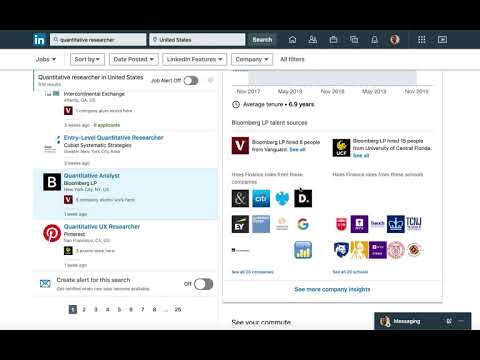Open Entry-Level Quantitative Researcher job

(114, 138)
